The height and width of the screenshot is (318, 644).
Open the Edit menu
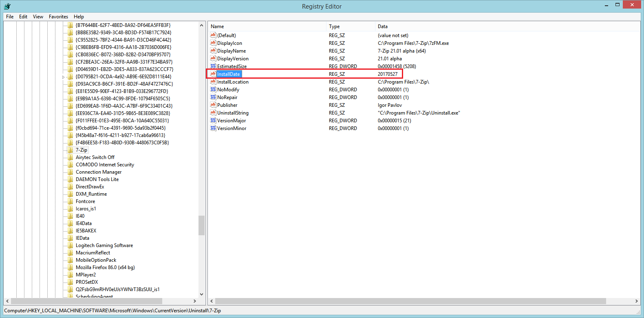(x=23, y=17)
